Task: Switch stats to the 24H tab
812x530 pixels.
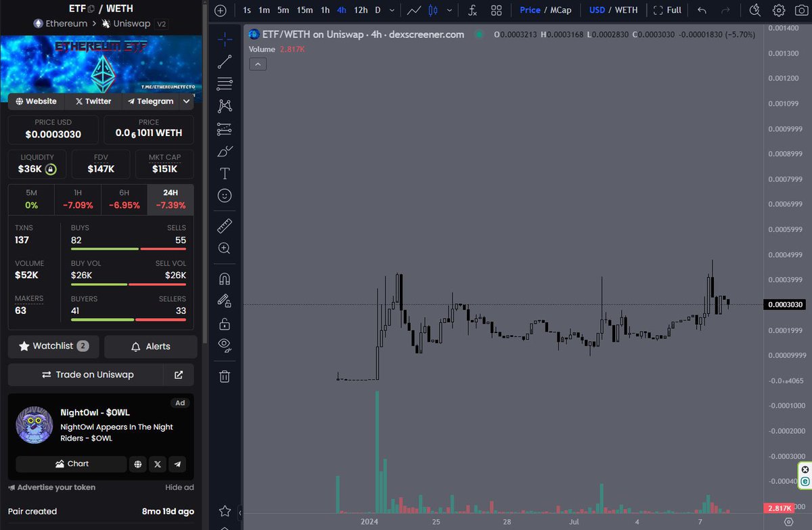Action: pyautogui.click(x=171, y=198)
